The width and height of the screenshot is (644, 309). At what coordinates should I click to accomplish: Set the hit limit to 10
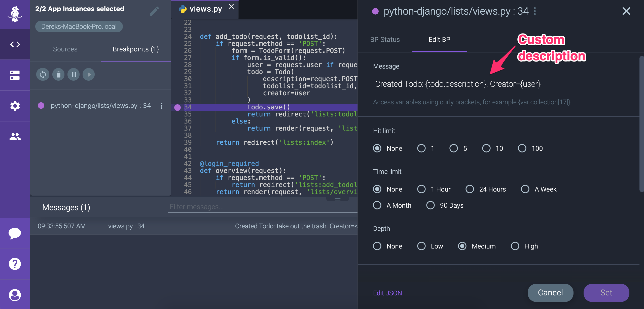[x=486, y=148]
